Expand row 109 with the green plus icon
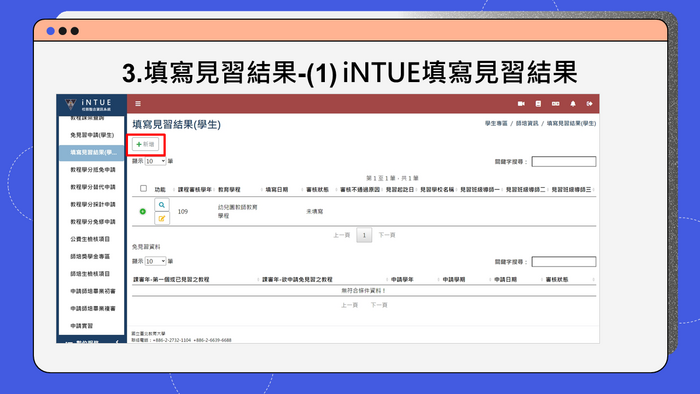Screen dimensions: 700x394 [x=143, y=212]
